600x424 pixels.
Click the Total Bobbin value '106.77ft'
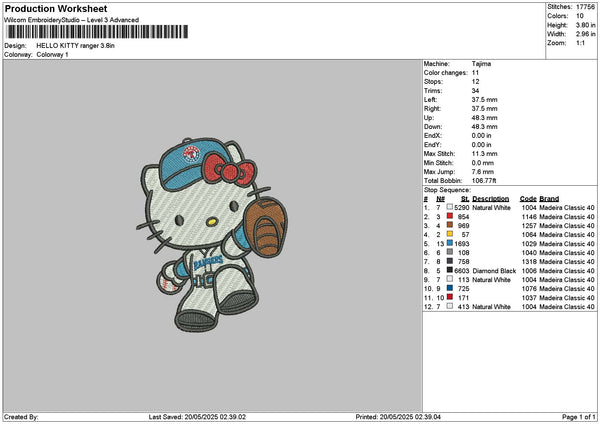[x=484, y=181]
